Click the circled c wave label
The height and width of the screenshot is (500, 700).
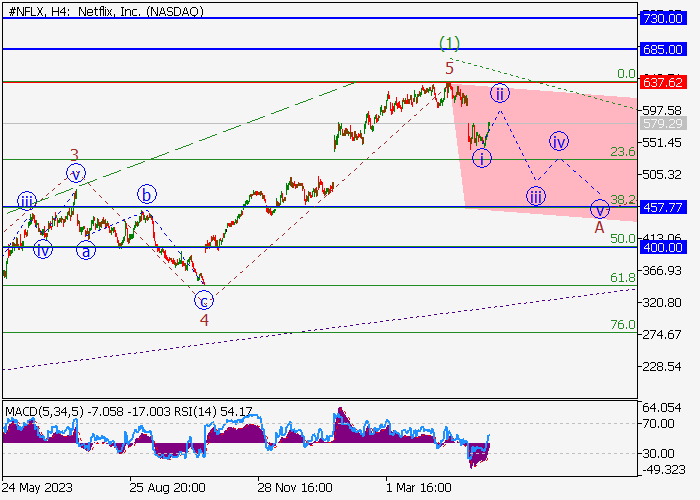point(204,301)
